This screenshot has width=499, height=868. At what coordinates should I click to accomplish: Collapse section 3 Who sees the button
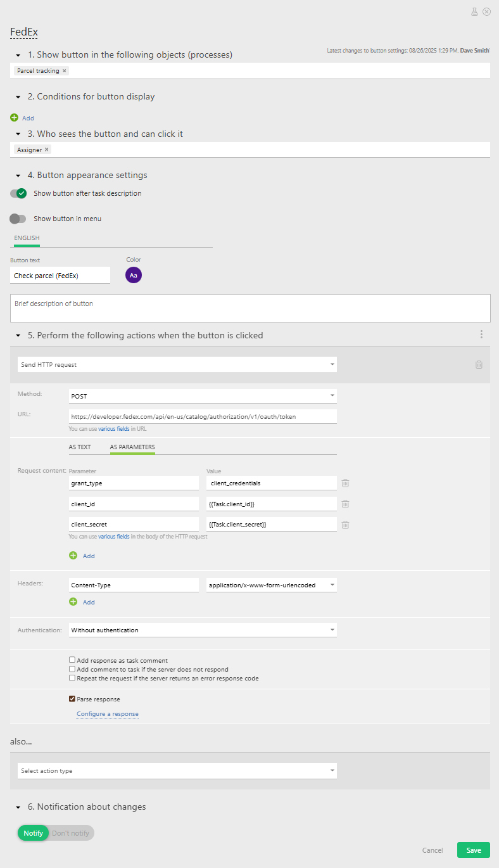pyautogui.click(x=18, y=134)
